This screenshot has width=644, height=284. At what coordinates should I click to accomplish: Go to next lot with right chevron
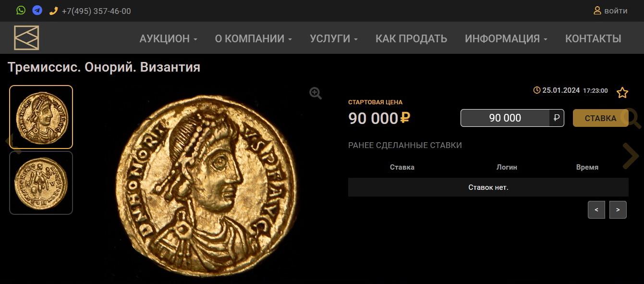631,156
